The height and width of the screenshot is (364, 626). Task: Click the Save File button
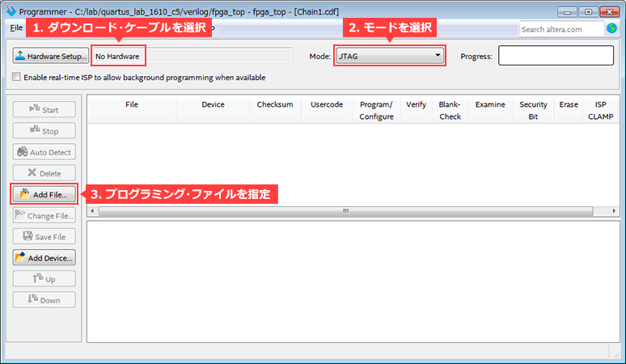coord(44,236)
